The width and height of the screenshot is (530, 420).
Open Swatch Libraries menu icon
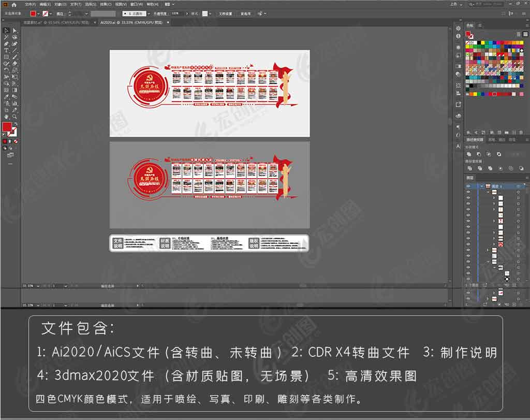468,132
